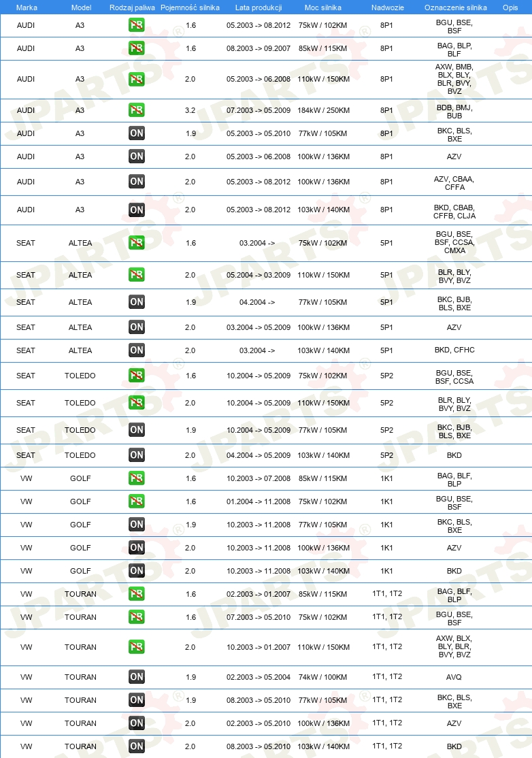Click petrol PB icon in VW Touran 2.0 110kW row
This screenshot has width=532, height=758.
click(x=137, y=647)
